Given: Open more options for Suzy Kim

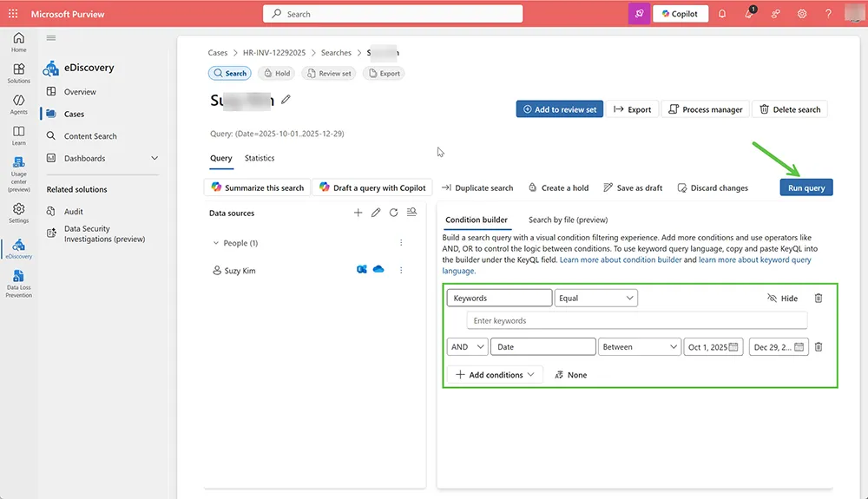Looking at the screenshot, I should 401,270.
